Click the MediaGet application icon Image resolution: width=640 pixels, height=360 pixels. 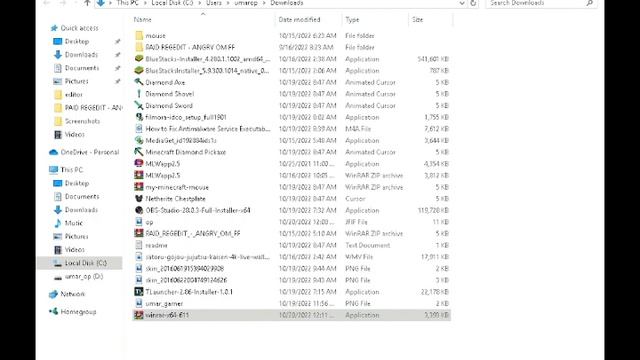(139, 140)
